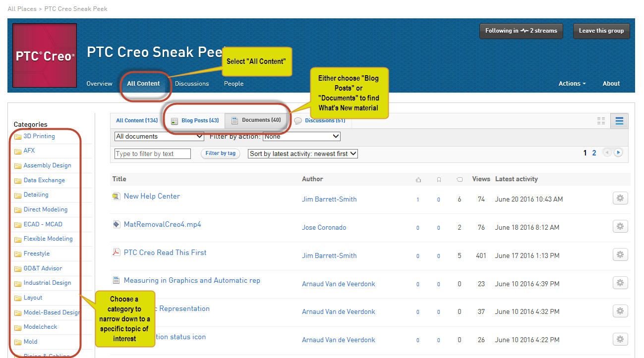Open the Mold category

30,342
